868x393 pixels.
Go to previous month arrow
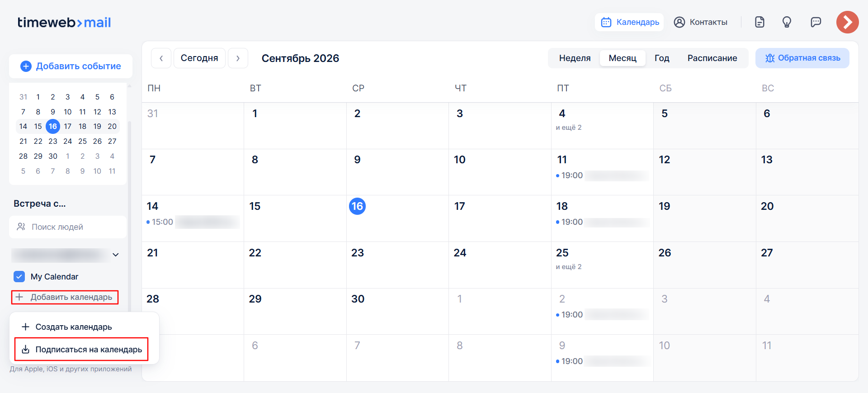click(161, 58)
